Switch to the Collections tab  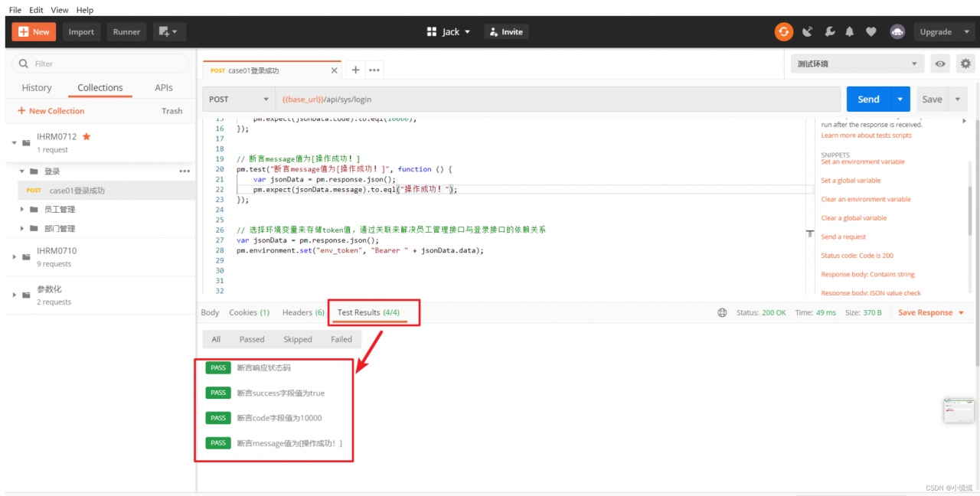click(x=100, y=87)
